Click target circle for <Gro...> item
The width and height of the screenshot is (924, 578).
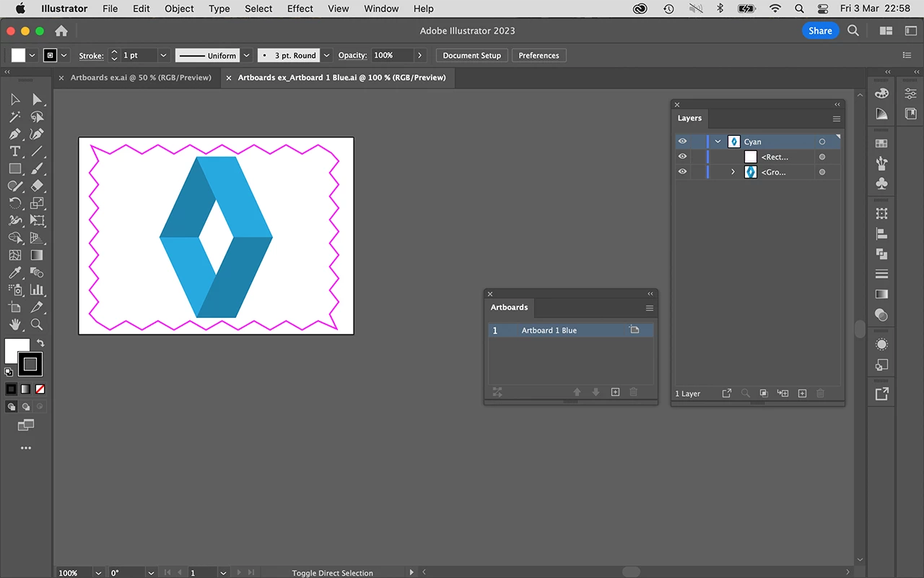(821, 172)
